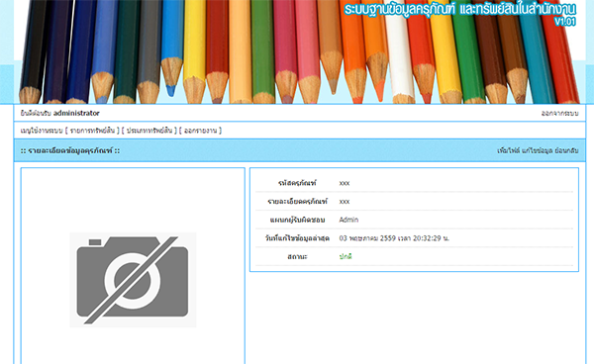
Task: Click the V1.01 version label in banner
Action: [565, 22]
